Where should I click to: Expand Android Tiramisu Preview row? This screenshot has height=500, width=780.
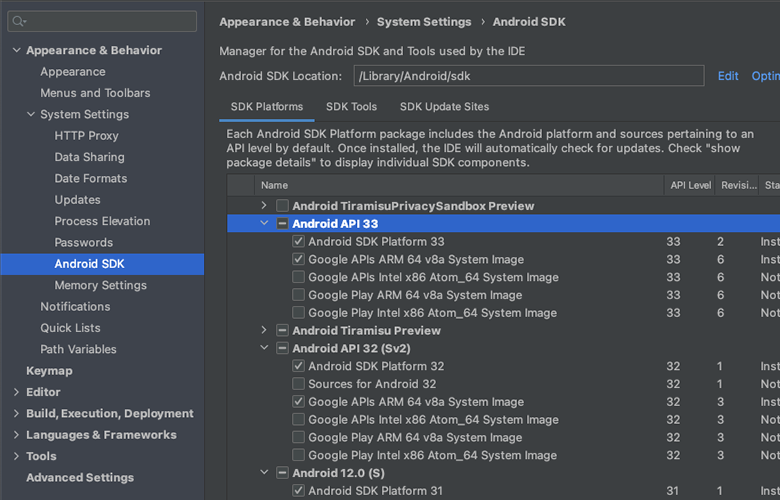(264, 331)
